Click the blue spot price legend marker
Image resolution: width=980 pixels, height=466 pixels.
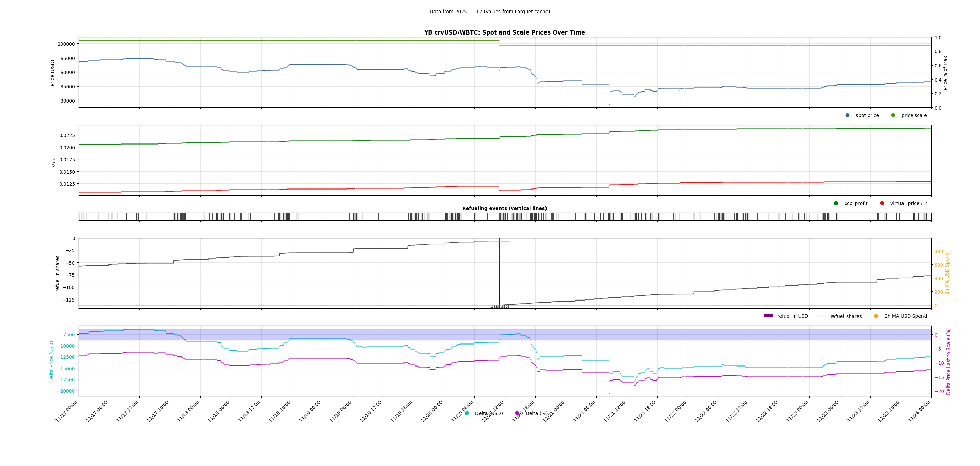point(847,115)
